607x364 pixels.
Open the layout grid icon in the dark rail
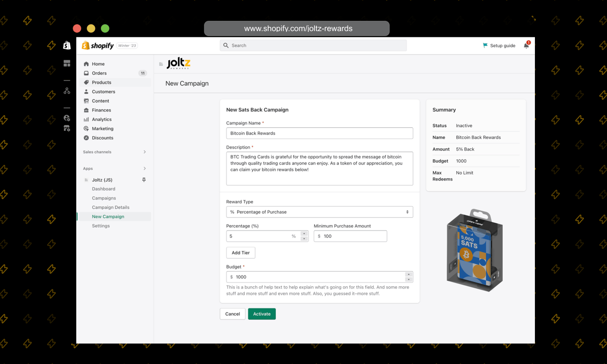coord(67,64)
